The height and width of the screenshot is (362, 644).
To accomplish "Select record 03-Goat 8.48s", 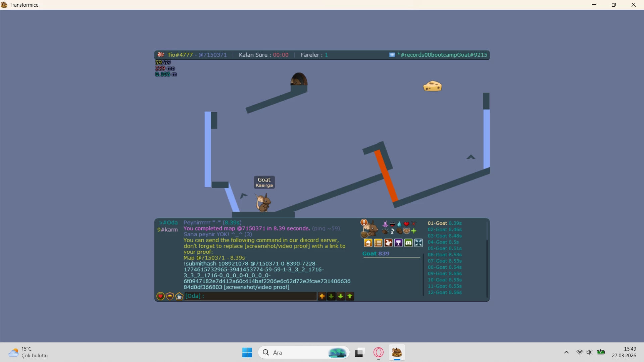I will pos(445,236).
